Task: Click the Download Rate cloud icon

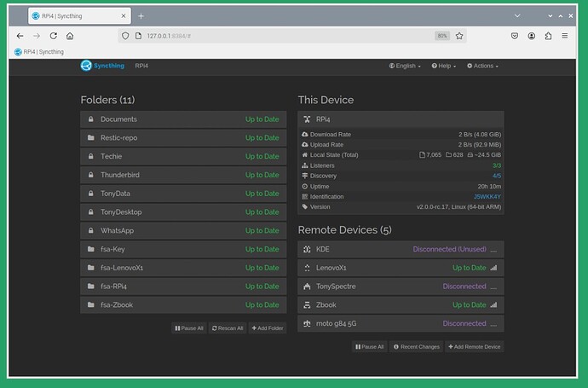Action: tap(305, 135)
